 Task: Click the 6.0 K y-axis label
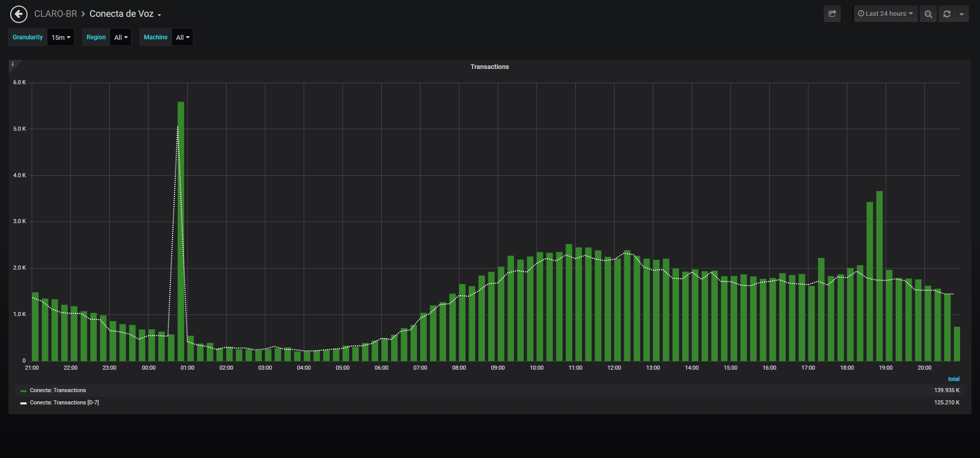[x=19, y=83]
